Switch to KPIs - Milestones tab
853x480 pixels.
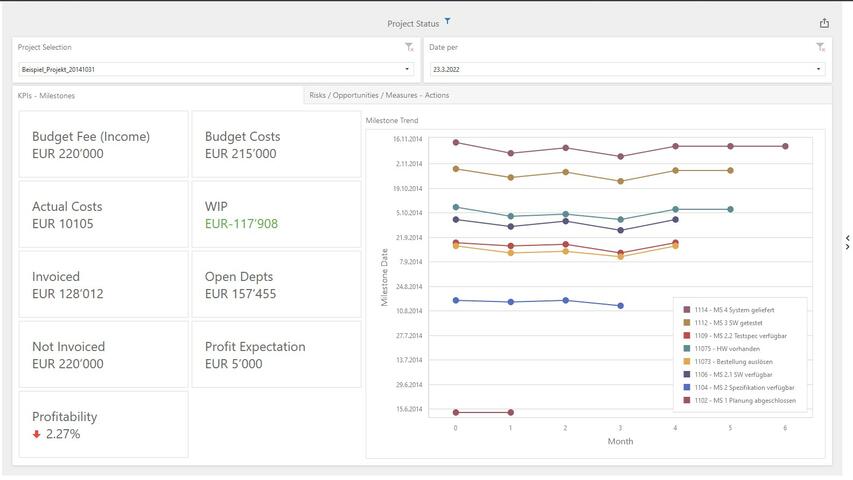point(46,96)
